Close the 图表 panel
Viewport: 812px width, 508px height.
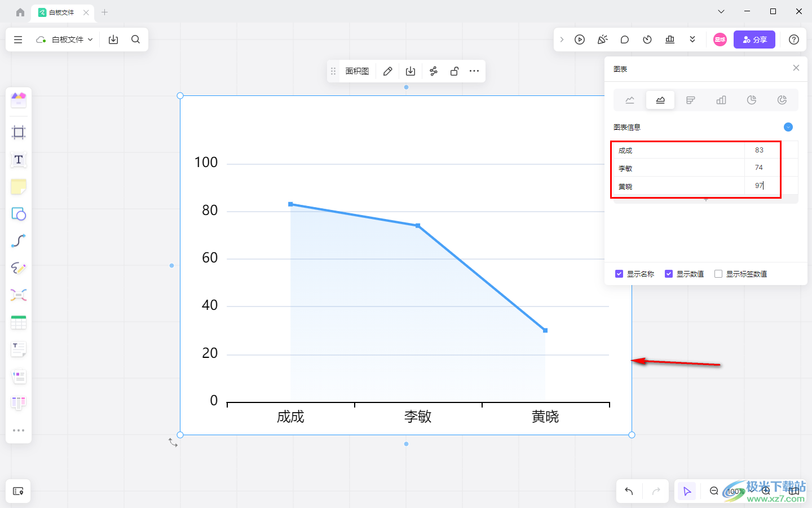796,68
